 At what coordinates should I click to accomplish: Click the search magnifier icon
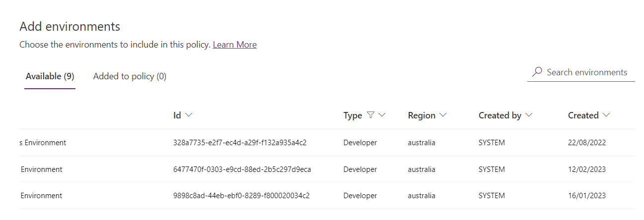(x=537, y=72)
